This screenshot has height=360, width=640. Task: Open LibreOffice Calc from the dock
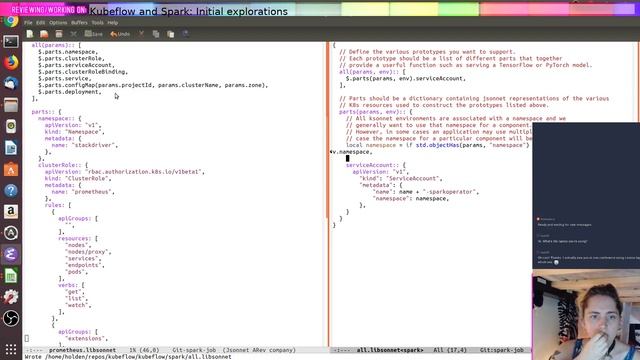pos(11,276)
